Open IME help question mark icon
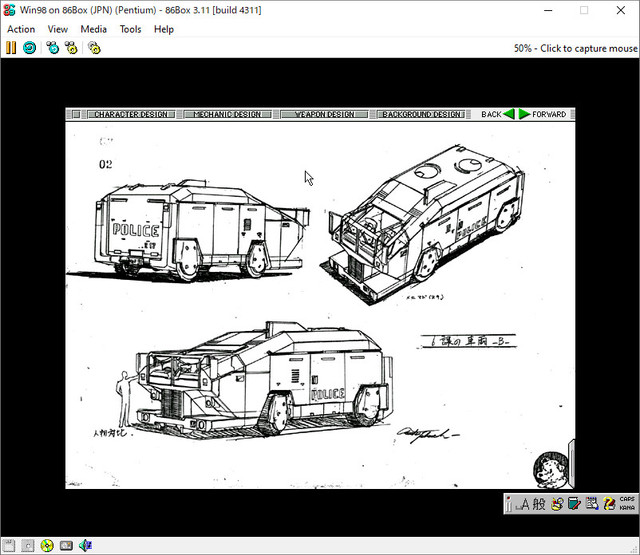 [609, 504]
